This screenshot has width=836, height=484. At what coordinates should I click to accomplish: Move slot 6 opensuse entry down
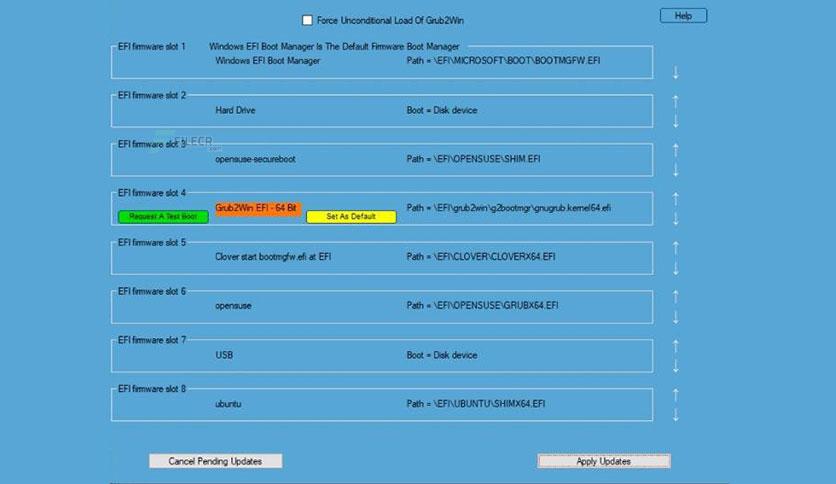[676, 317]
